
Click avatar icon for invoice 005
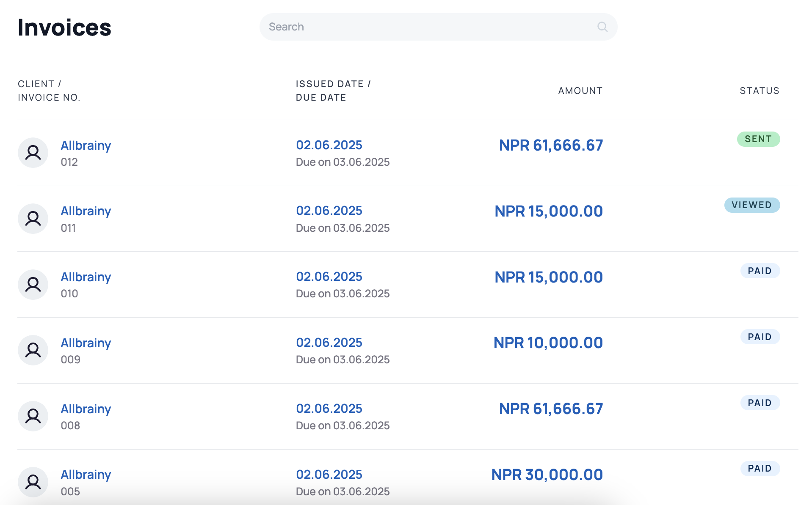tap(33, 482)
